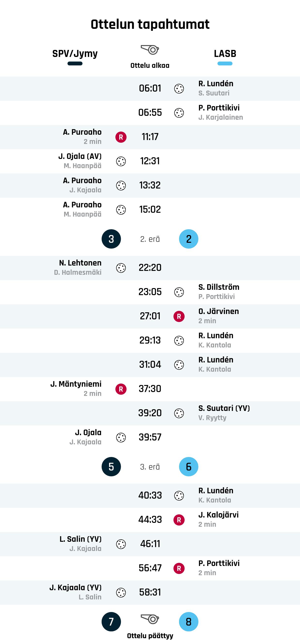Click the dark SPV/Jymy final score 7
This screenshot has width=300, height=644.
point(111,621)
